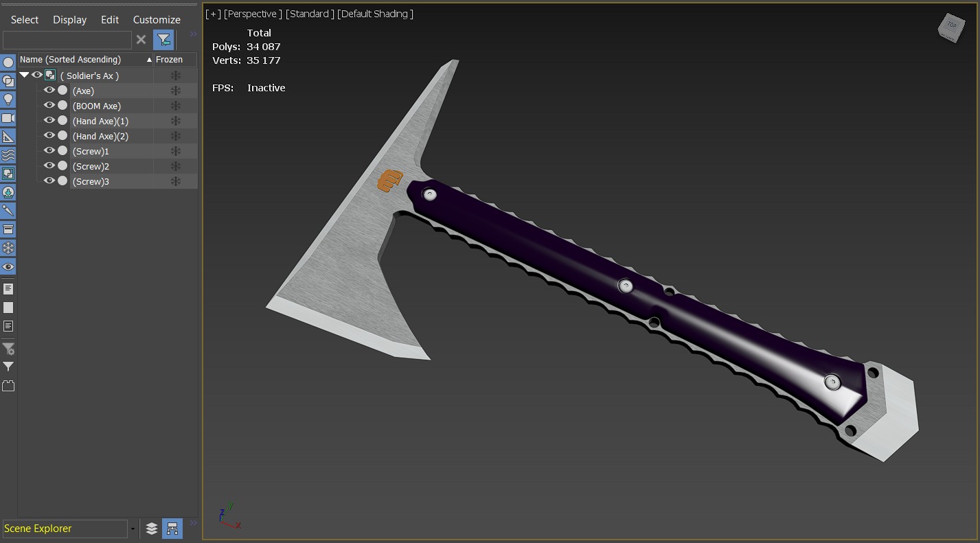Hide (Hand Axe)(1) via eye icon
The height and width of the screenshot is (543, 980).
[x=49, y=121]
